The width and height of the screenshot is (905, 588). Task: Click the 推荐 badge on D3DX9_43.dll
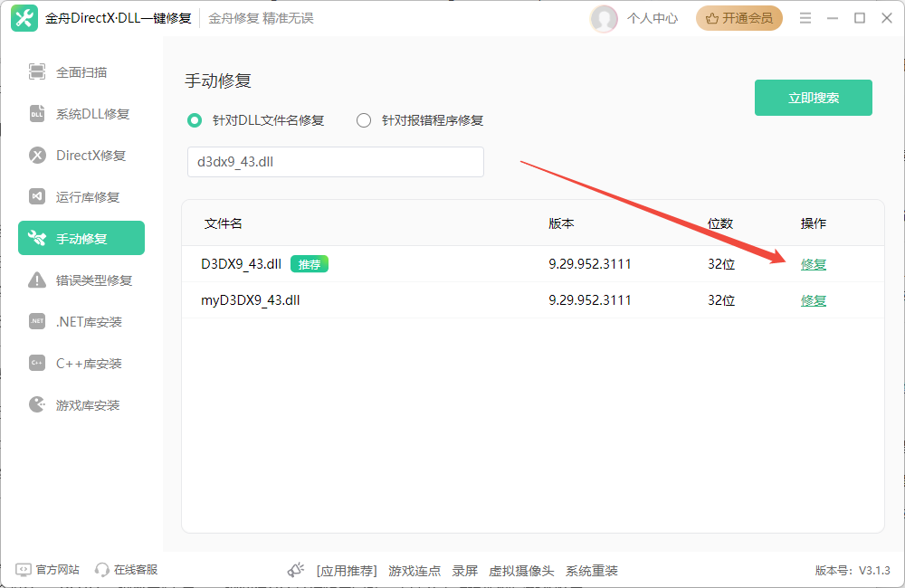click(x=310, y=264)
